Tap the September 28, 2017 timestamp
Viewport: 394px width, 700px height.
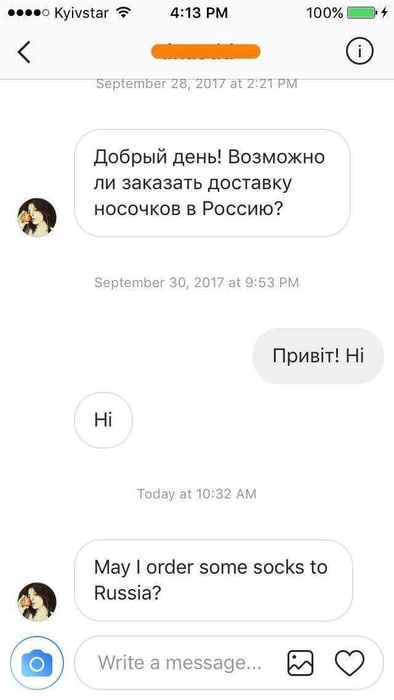pyautogui.click(x=196, y=83)
